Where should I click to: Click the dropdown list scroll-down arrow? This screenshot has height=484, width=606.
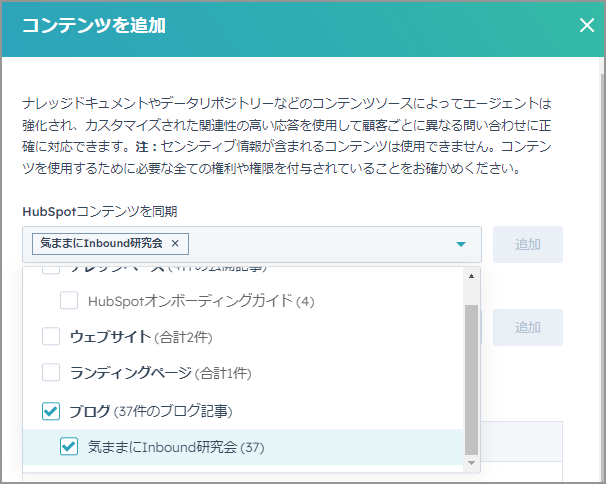tap(471, 463)
